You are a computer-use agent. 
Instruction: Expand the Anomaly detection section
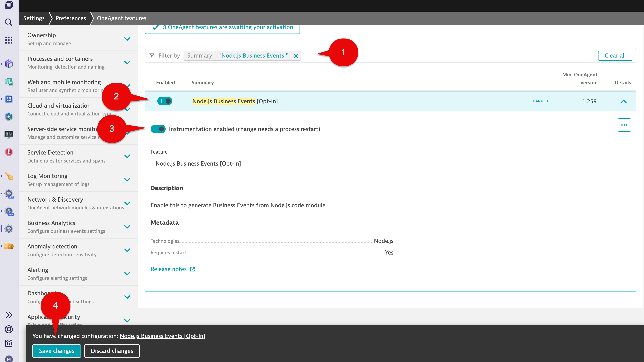(x=127, y=250)
